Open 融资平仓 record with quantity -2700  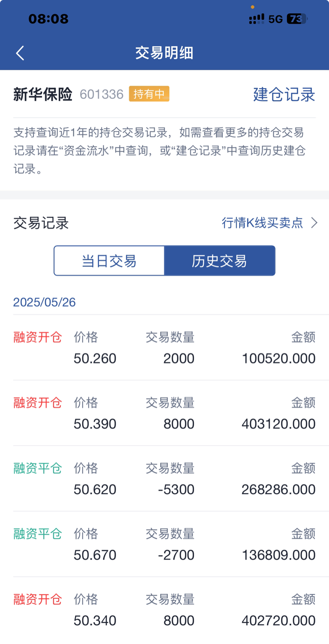pyautogui.click(x=164, y=544)
